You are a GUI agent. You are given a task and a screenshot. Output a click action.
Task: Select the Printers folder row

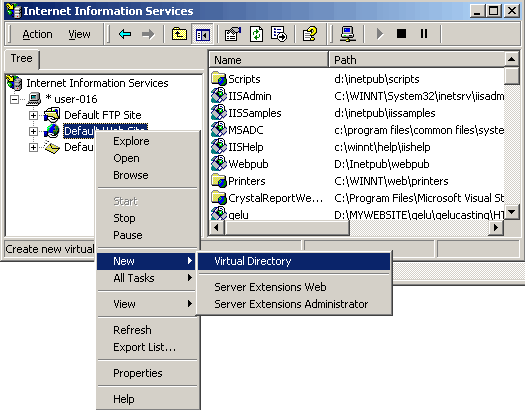point(357,181)
